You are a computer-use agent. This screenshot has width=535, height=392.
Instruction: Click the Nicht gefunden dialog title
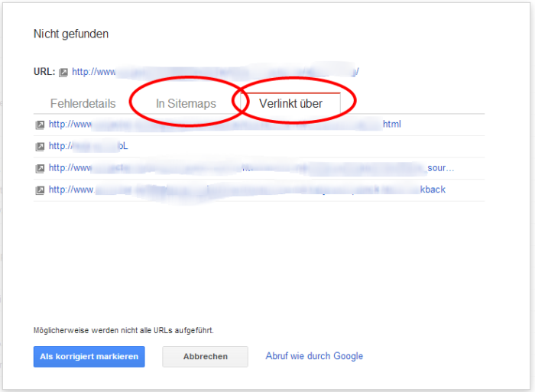click(x=71, y=34)
